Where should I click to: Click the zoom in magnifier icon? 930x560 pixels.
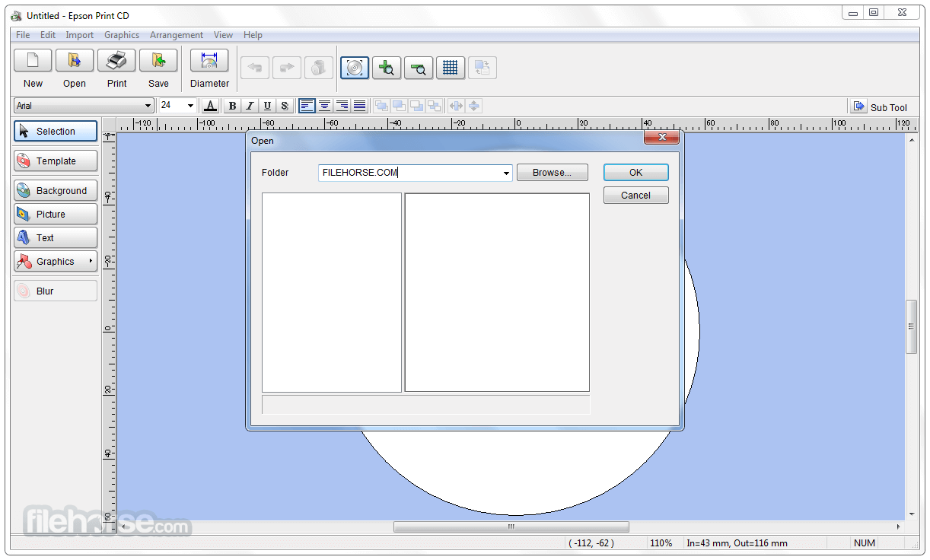[387, 68]
